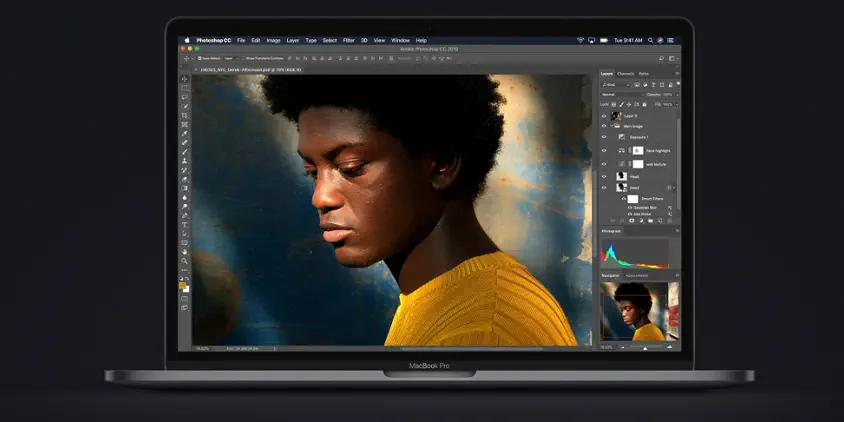Select the Brush tool
This screenshot has height=422, width=844.
(x=185, y=151)
